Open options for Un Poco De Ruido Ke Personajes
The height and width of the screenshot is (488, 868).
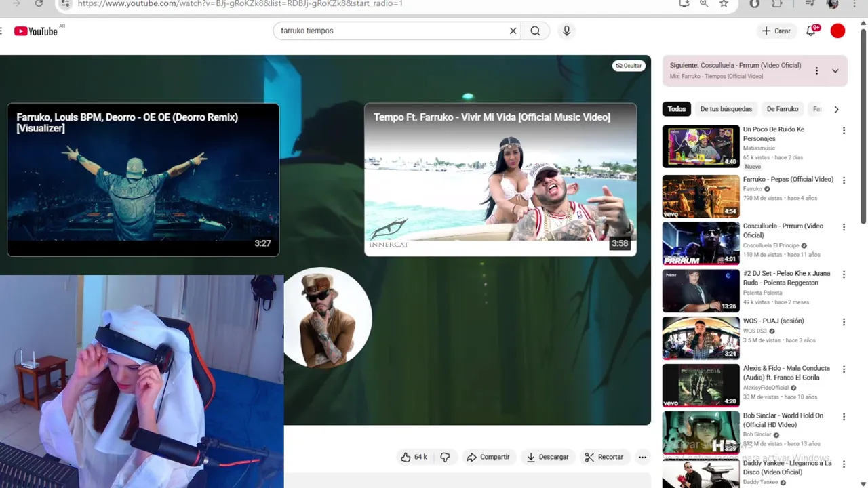(x=844, y=131)
